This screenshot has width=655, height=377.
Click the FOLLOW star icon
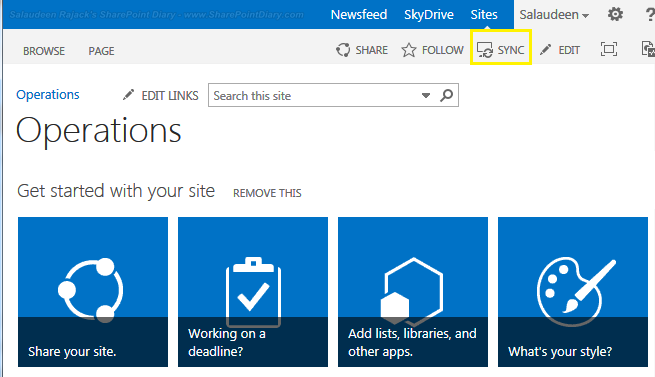pos(409,50)
